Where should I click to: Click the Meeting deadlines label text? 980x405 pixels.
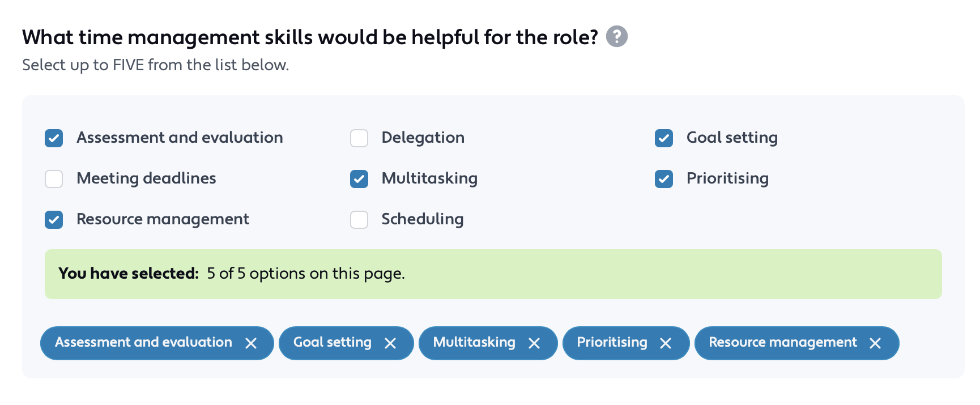(146, 178)
